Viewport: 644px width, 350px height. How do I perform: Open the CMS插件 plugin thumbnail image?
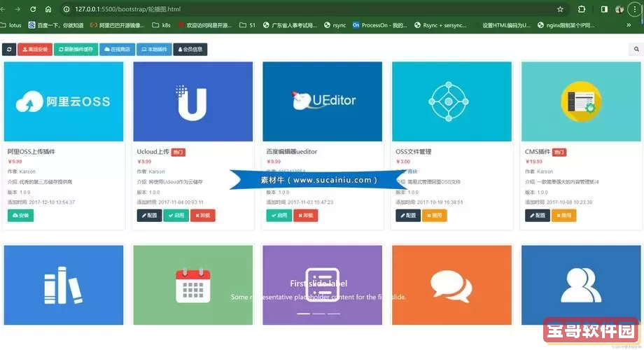pyautogui.click(x=581, y=101)
